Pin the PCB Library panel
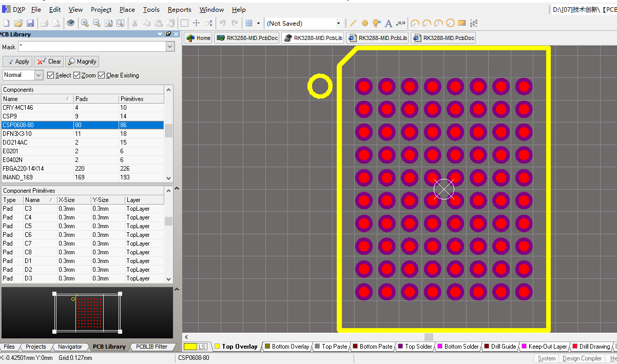617x364 pixels. [x=168, y=34]
